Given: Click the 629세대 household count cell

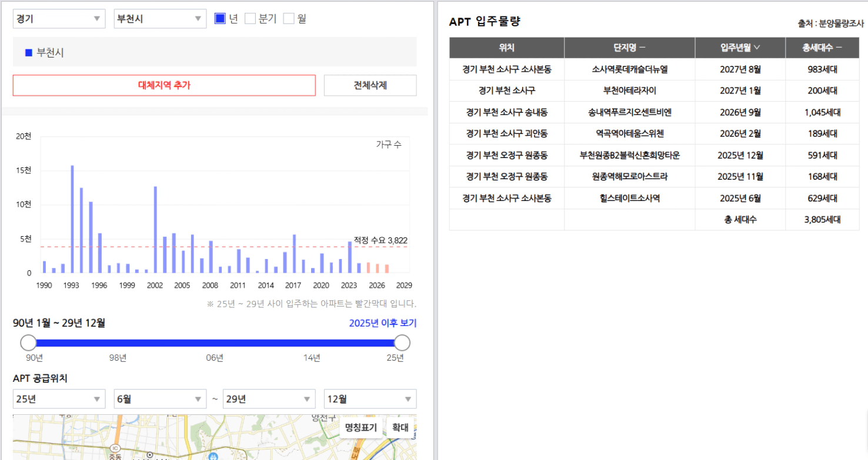Looking at the screenshot, I should (822, 199).
